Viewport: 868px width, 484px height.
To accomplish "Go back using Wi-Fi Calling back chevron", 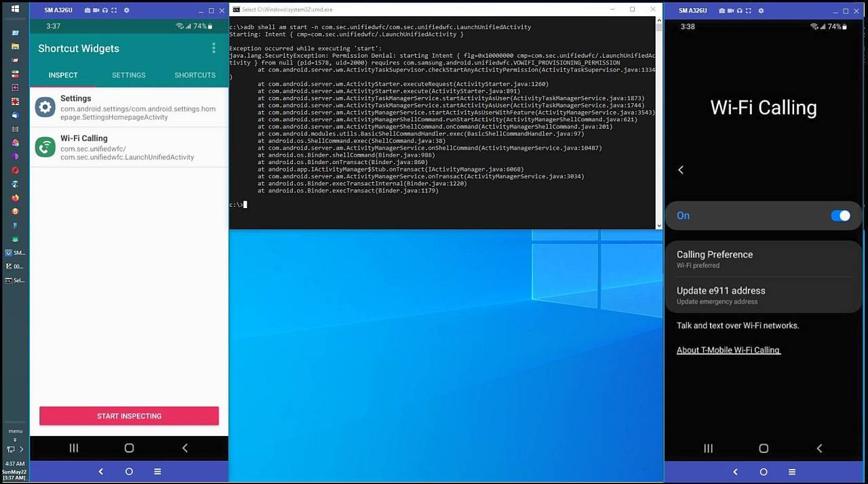I will [681, 170].
